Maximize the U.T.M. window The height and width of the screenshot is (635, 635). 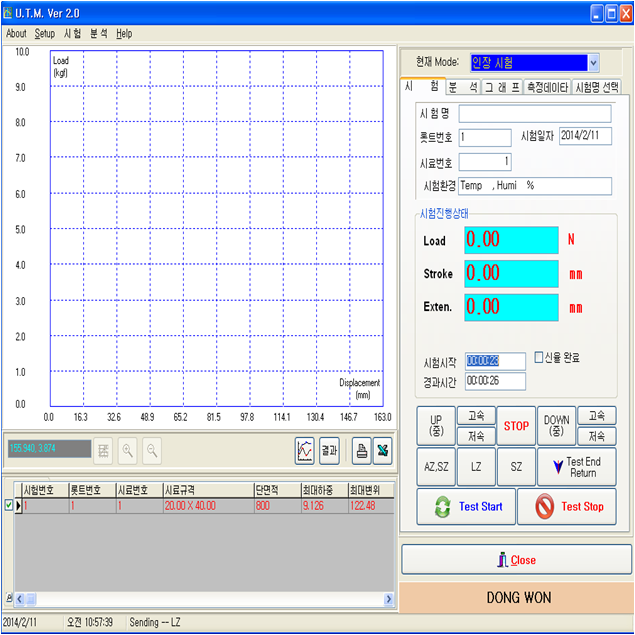(x=611, y=14)
